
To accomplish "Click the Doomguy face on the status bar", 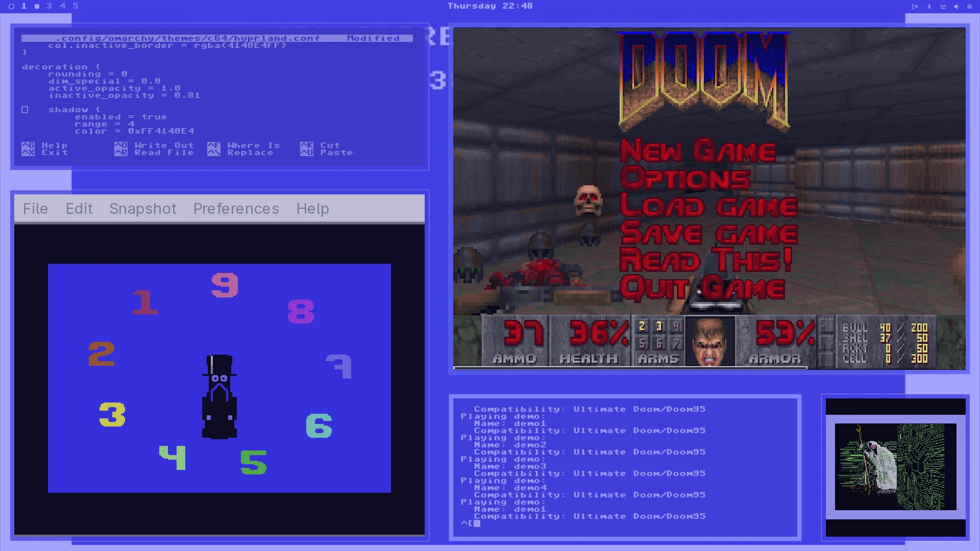I will tap(709, 341).
